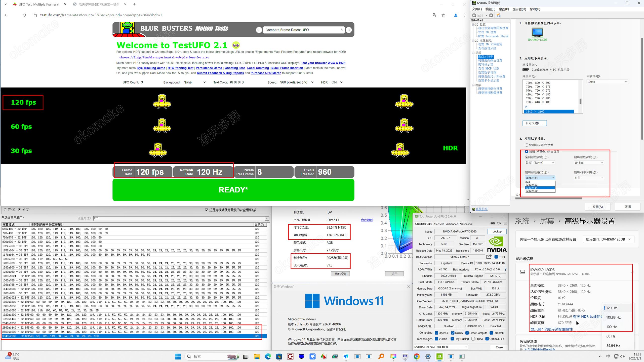Click the NVIDIA Control Panel forward arrow

pyautogui.click(x=491, y=15)
